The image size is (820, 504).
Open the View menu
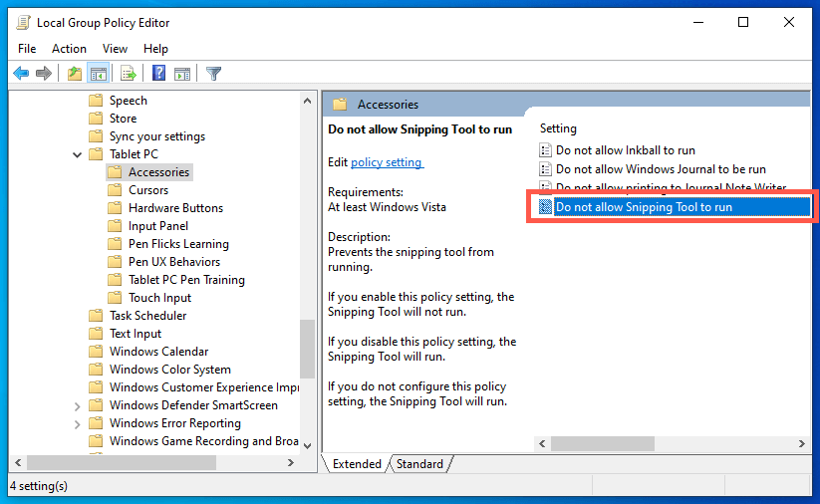coord(115,49)
